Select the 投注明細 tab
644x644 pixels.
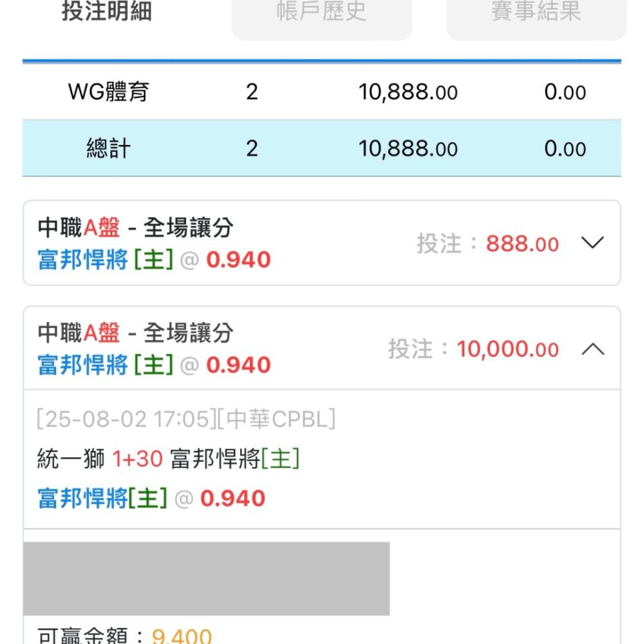click(107, 12)
